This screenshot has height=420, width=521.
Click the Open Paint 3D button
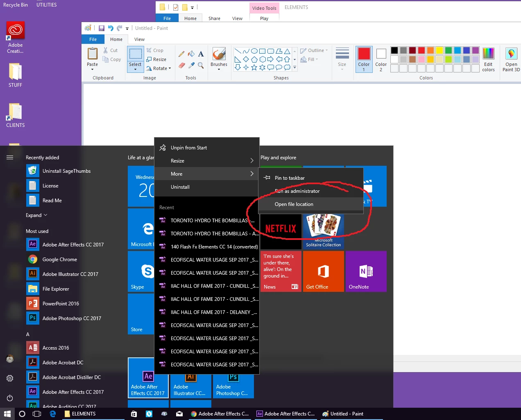[x=511, y=59]
